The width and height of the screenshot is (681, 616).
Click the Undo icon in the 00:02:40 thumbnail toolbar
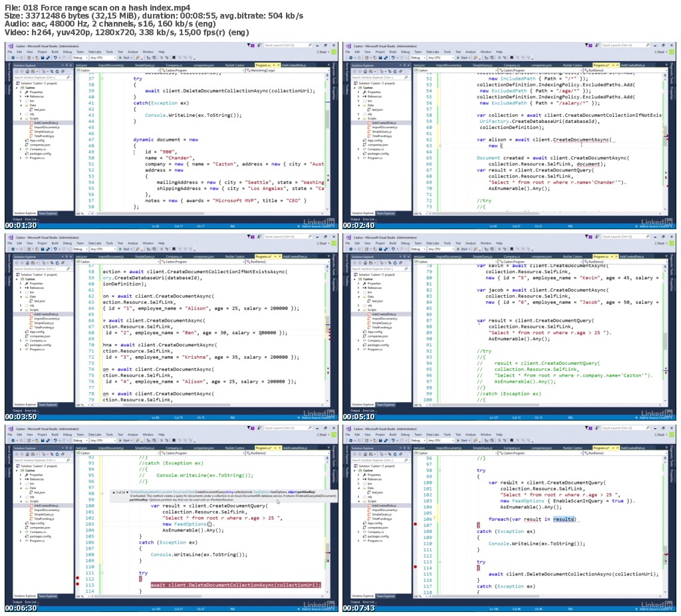[x=393, y=58]
